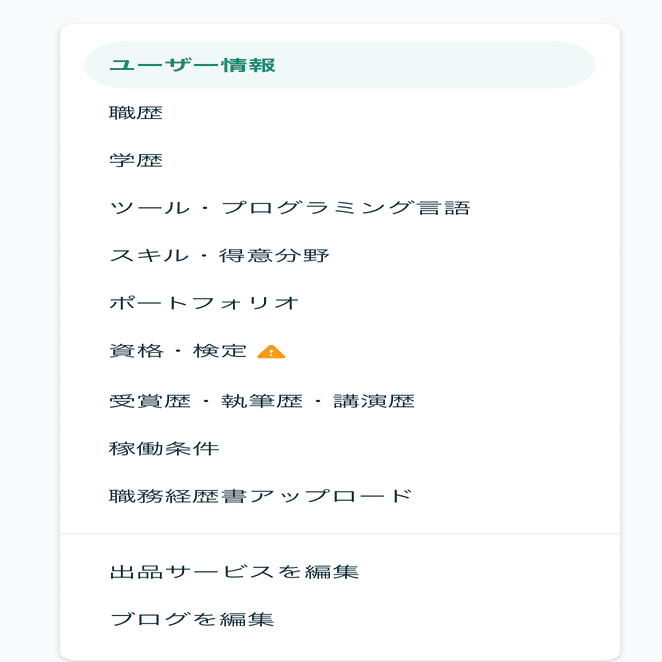662x662 pixels.
Task: Open the ポートフォリオ page
Action: [340, 303]
